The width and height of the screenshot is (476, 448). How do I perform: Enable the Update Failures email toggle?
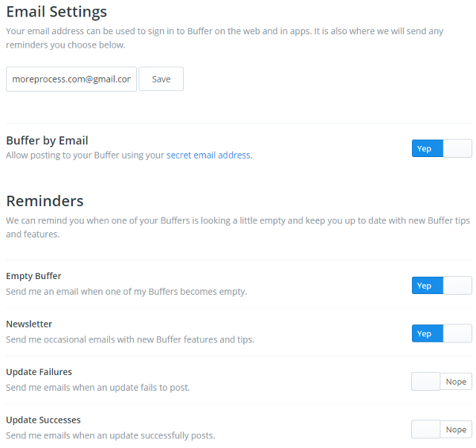point(442,381)
